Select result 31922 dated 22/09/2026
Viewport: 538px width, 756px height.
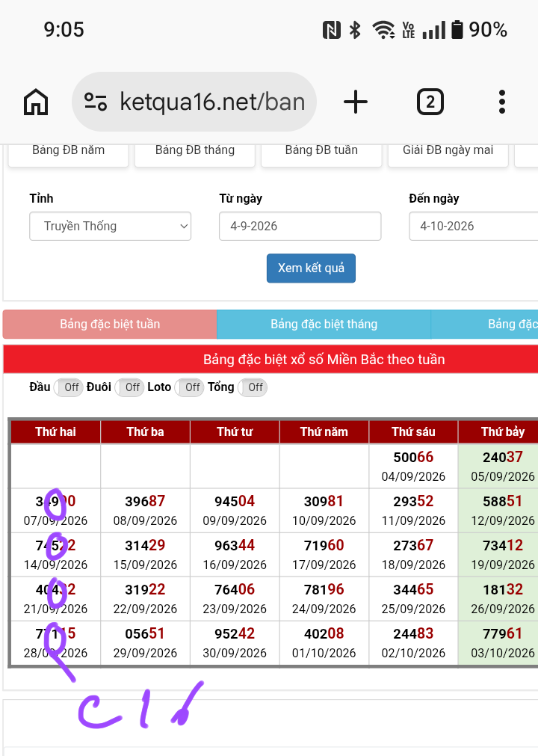click(x=145, y=599)
